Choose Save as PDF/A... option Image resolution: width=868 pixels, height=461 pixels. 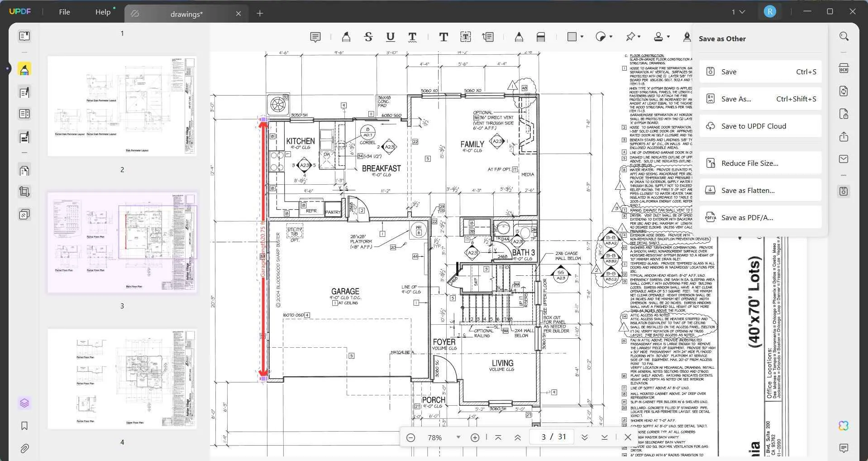tap(760, 217)
